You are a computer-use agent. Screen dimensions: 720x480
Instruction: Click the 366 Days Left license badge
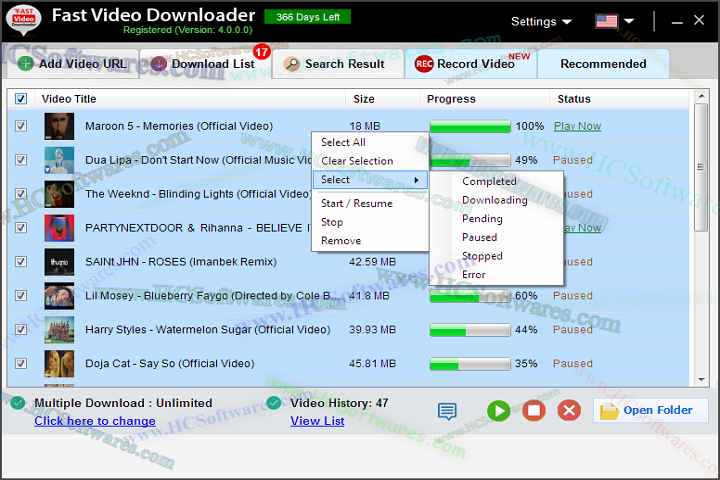(x=308, y=17)
